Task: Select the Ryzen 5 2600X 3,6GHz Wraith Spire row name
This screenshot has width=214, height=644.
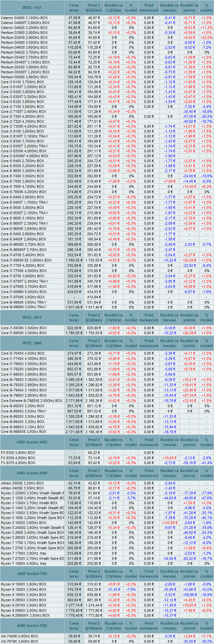Action: coord(33,537)
